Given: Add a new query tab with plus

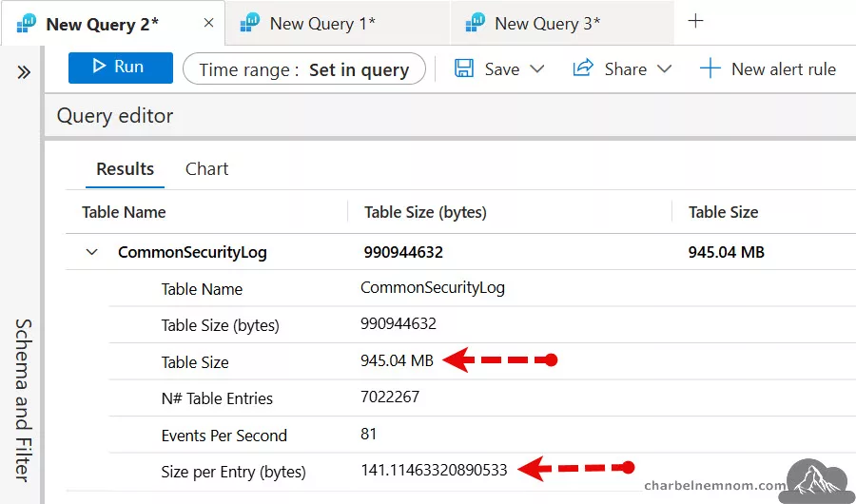Looking at the screenshot, I should 695,21.
